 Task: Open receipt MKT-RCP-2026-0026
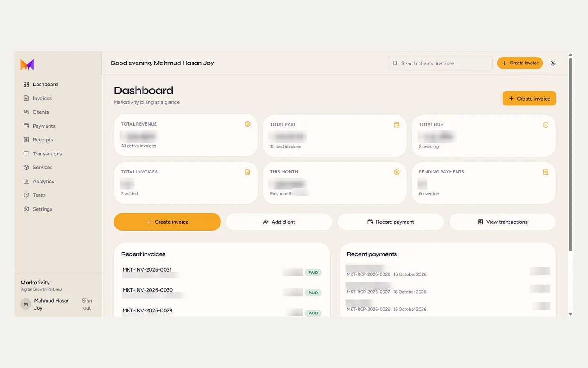(x=368, y=310)
